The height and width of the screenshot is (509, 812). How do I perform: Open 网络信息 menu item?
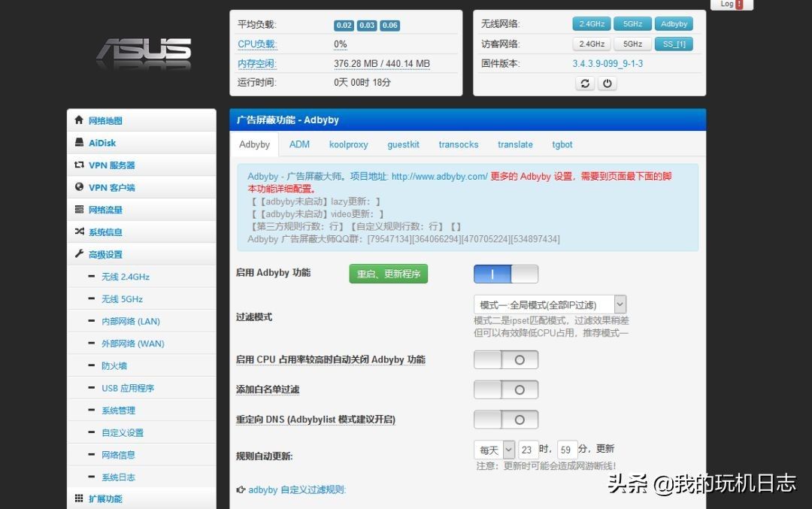[119, 455]
